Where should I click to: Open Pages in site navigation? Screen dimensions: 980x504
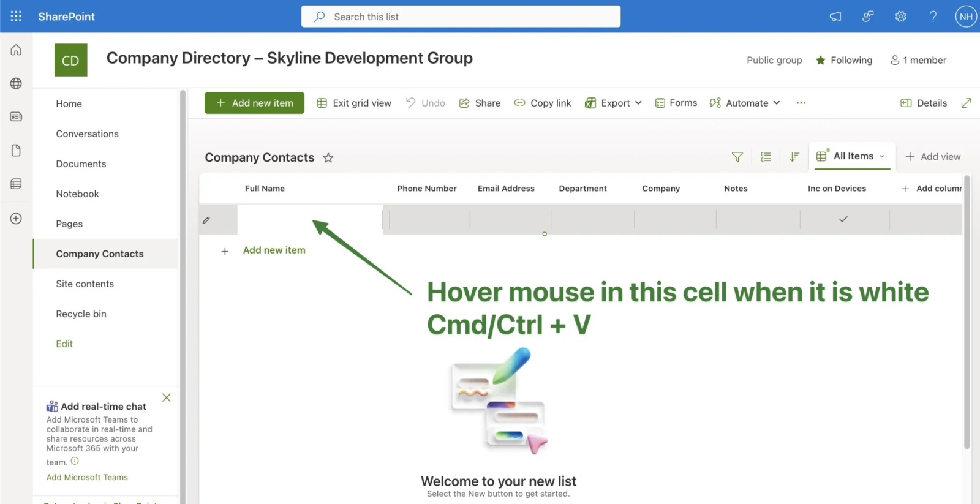pos(69,224)
